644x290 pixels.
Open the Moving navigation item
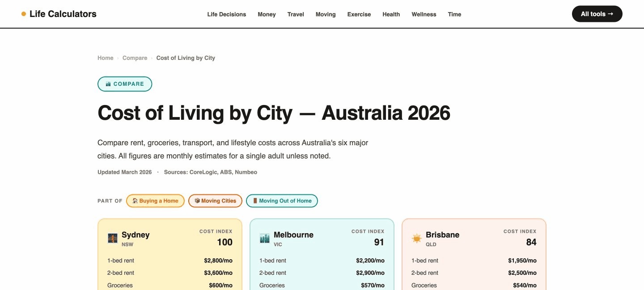click(x=326, y=14)
